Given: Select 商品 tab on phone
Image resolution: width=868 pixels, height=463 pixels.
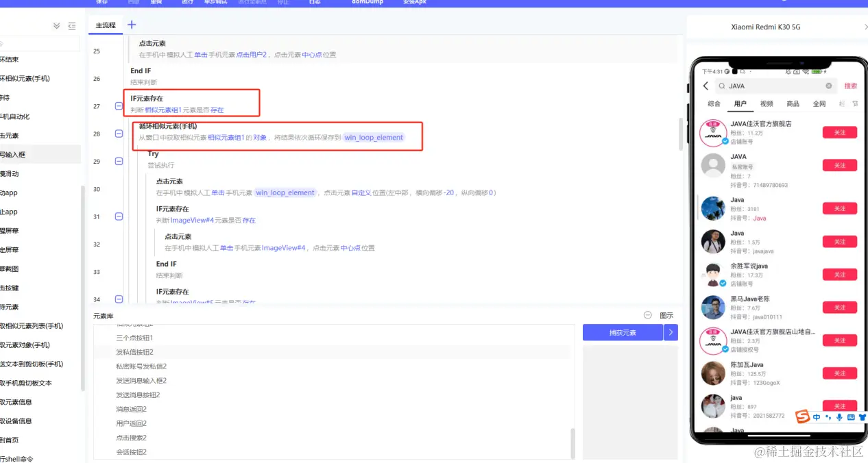Looking at the screenshot, I should pyautogui.click(x=793, y=104).
